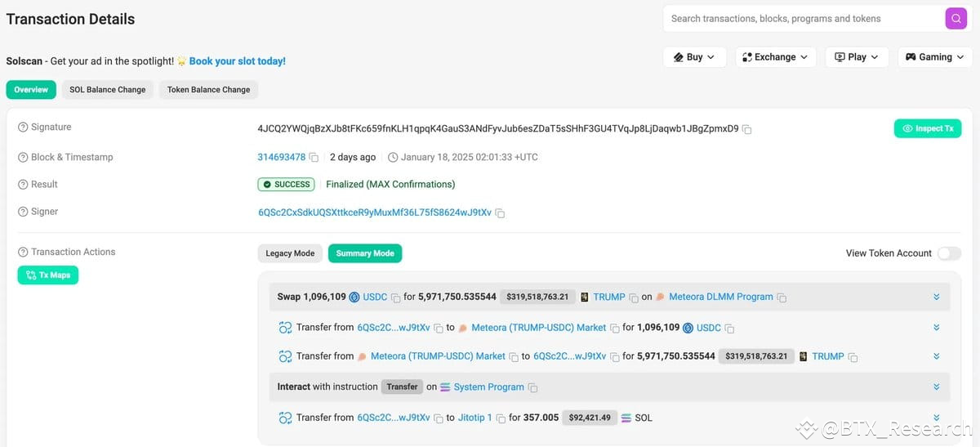The width and height of the screenshot is (980, 447).
Task: Toggle View Token Account switch
Action: (949, 253)
